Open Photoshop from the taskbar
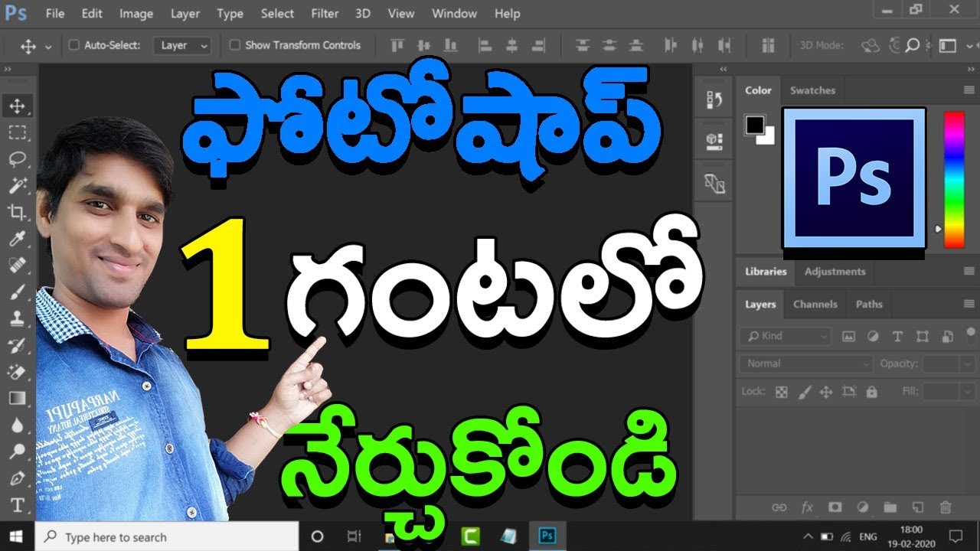 pos(547,536)
